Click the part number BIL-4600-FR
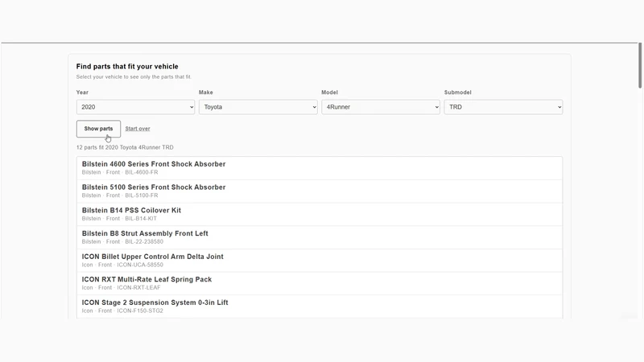Viewport: 644px width, 362px height. tap(142, 172)
